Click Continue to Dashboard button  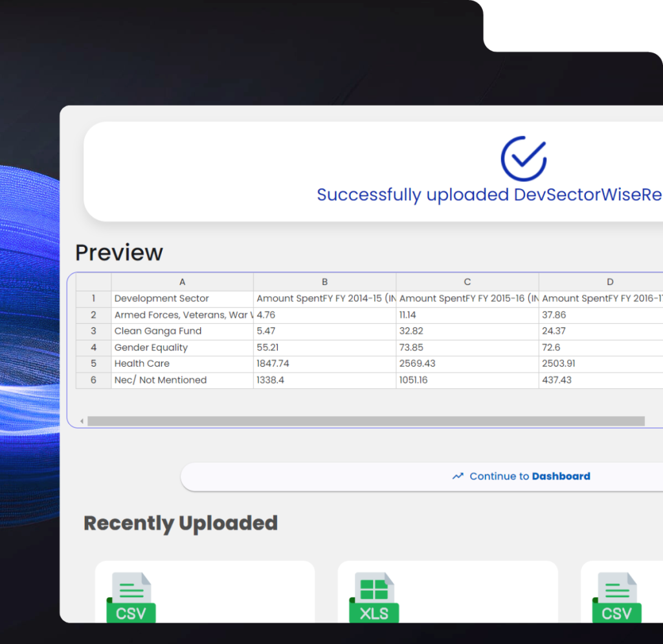click(x=422, y=476)
